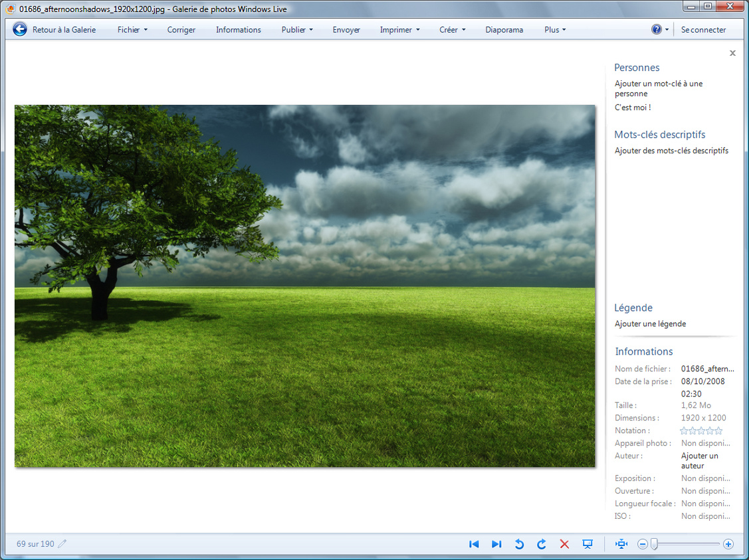The width and height of the screenshot is (749, 560).
Task: Rate the photo five stars
Action: [718, 430]
